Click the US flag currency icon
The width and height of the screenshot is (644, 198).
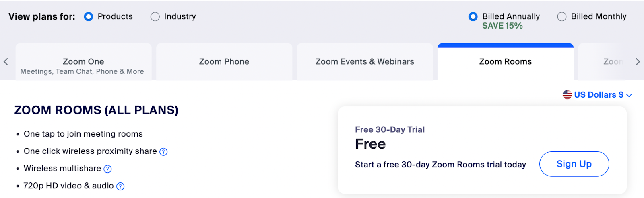click(567, 95)
